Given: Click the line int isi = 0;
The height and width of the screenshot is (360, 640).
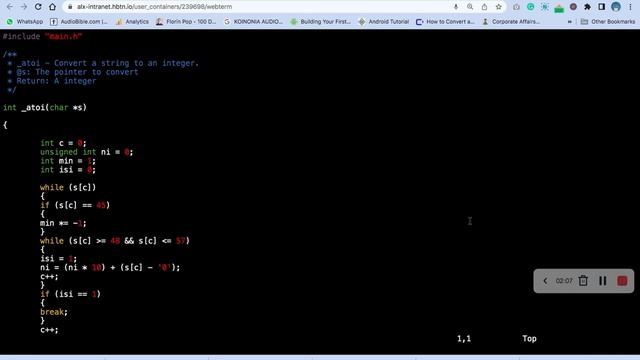Looking at the screenshot, I should point(68,170).
